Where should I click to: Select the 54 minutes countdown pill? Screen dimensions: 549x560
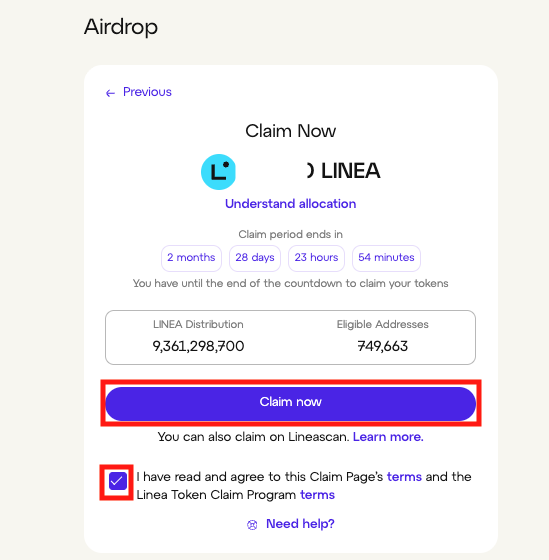point(386,258)
